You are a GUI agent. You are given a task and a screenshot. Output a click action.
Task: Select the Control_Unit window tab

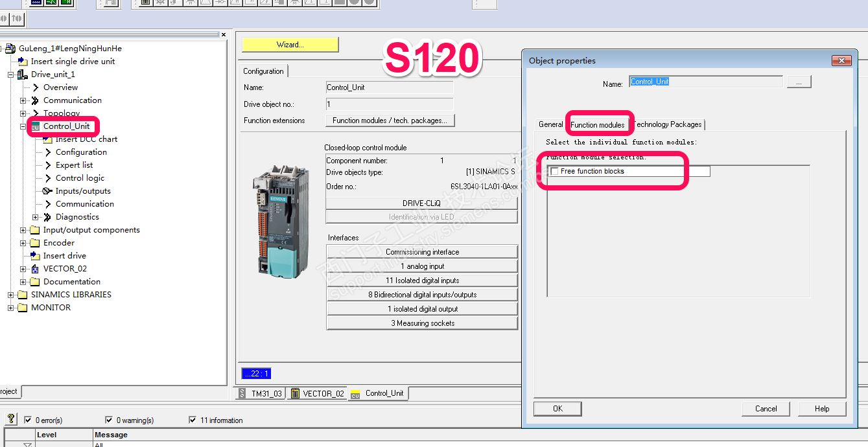tap(378, 393)
